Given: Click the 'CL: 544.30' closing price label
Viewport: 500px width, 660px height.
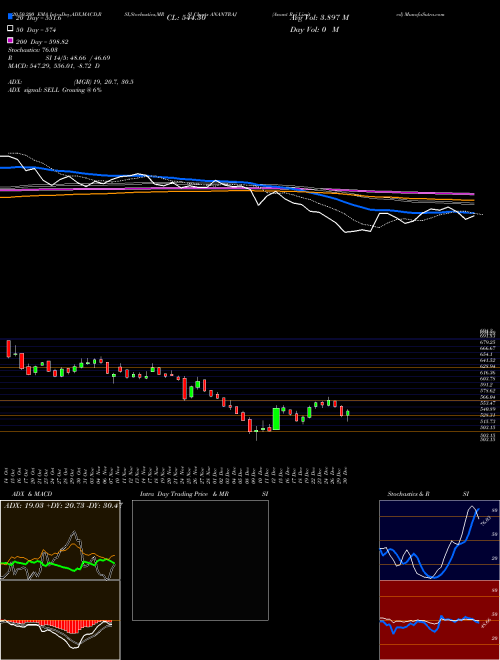Looking at the screenshot, I should coord(186,18).
